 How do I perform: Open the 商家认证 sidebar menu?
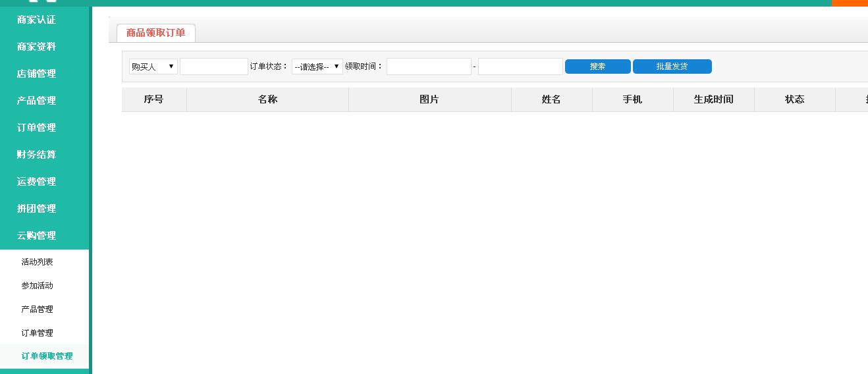pos(37,20)
